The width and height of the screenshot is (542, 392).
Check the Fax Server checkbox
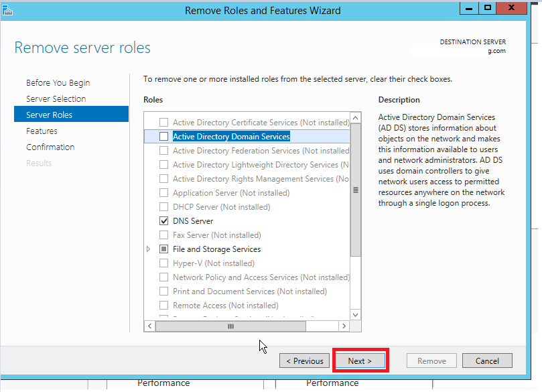click(x=163, y=235)
